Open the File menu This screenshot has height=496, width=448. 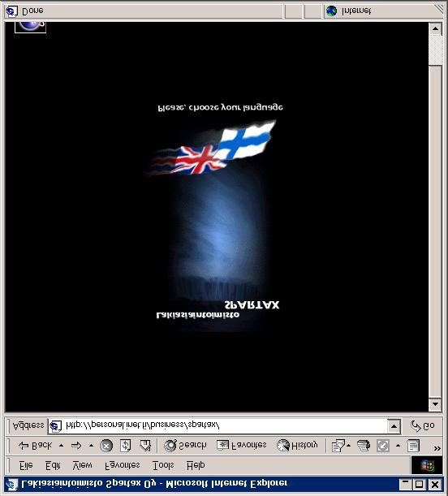[x=26, y=465]
